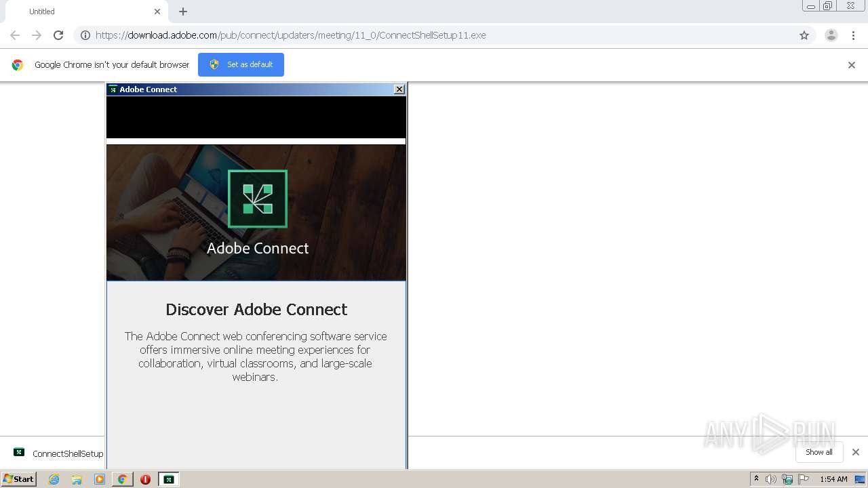This screenshot has width=868, height=488.
Task: Show hidden system tray icons
Action: click(x=757, y=479)
